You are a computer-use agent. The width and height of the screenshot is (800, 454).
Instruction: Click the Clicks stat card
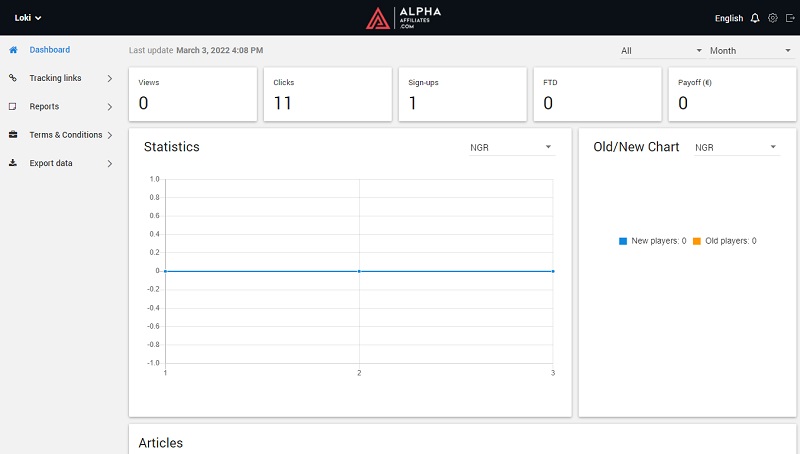pos(328,94)
